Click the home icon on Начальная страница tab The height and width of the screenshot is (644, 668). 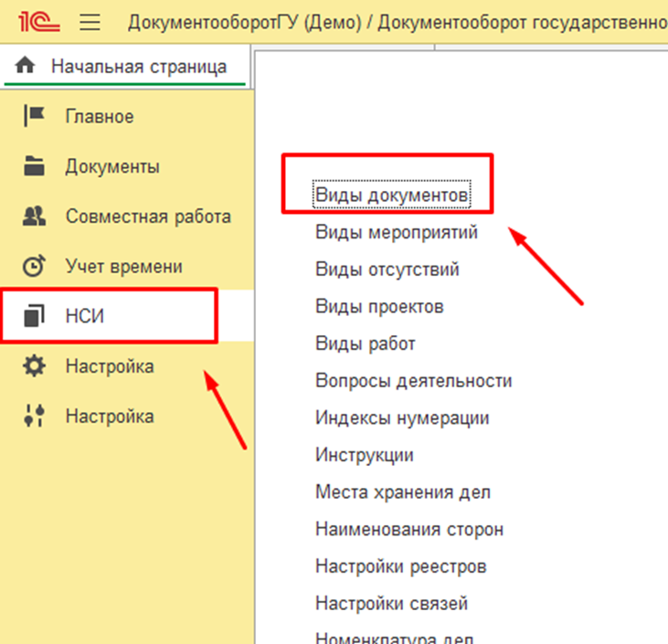(26, 65)
